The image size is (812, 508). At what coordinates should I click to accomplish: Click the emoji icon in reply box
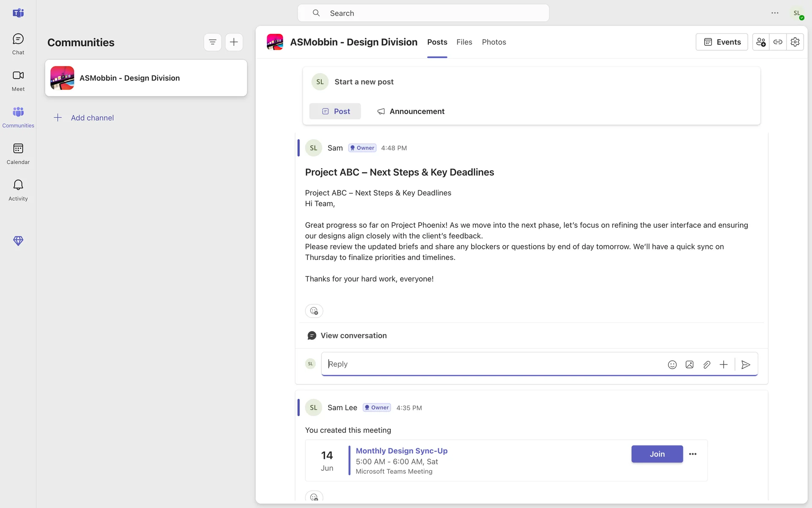point(672,364)
